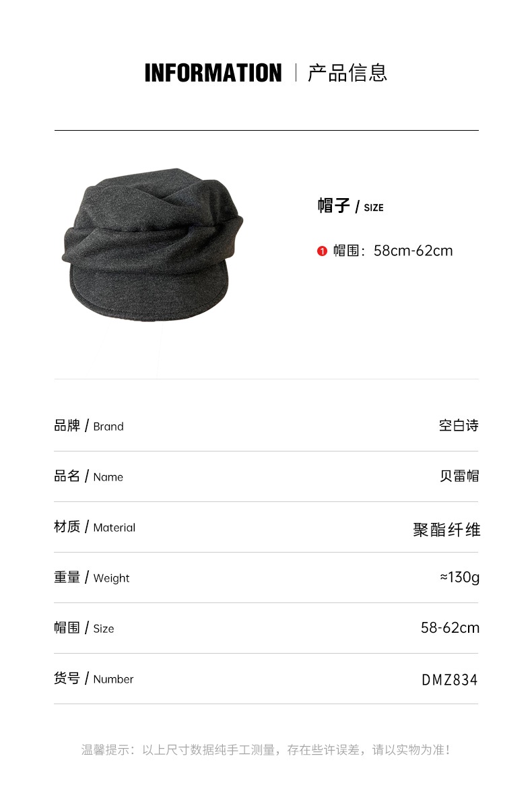
Task: Click the vertical divider beside INFORMATION
Action: [x=295, y=73]
